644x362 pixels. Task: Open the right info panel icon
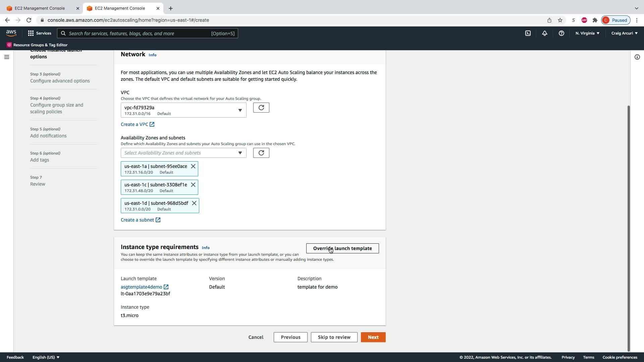637,57
